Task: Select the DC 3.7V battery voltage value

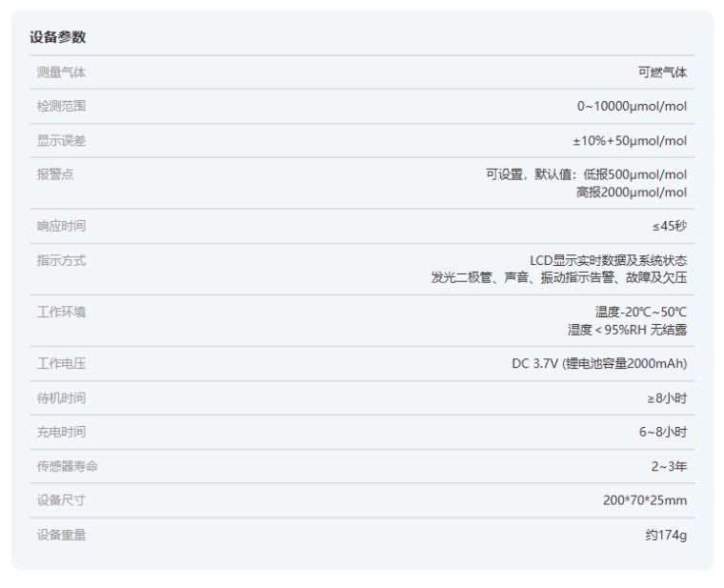Action: [x=599, y=363]
